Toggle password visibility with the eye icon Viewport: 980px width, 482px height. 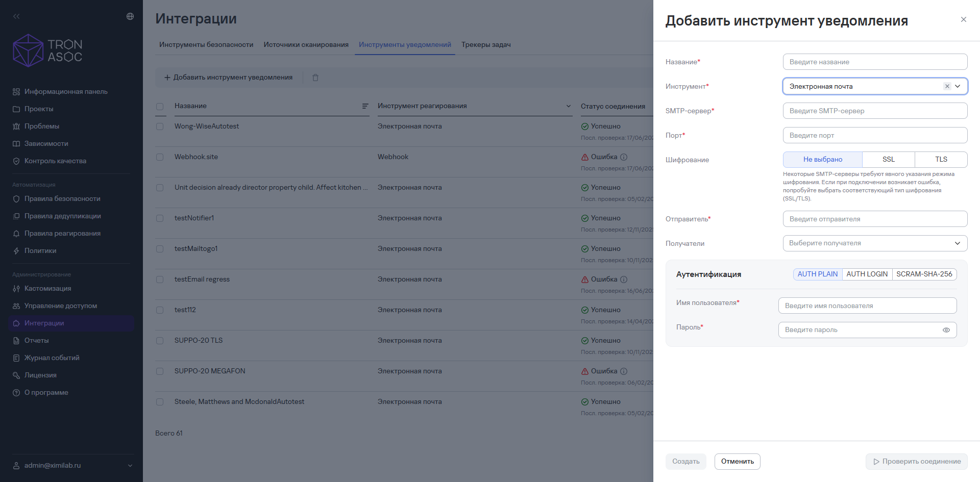click(946, 330)
